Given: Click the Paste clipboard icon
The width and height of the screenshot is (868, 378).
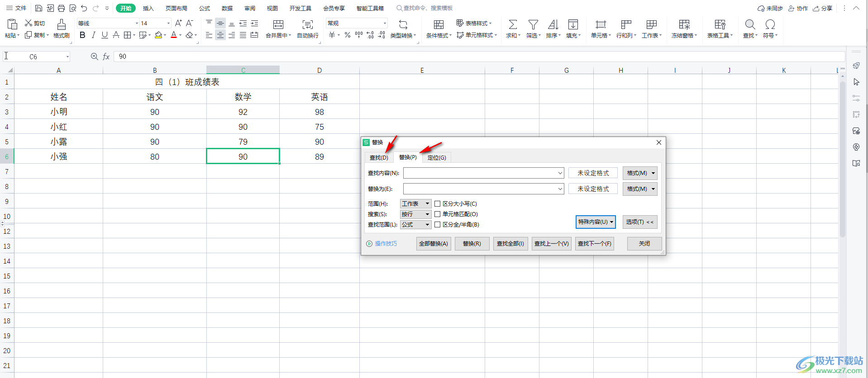Looking at the screenshot, I should pos(12,24).
